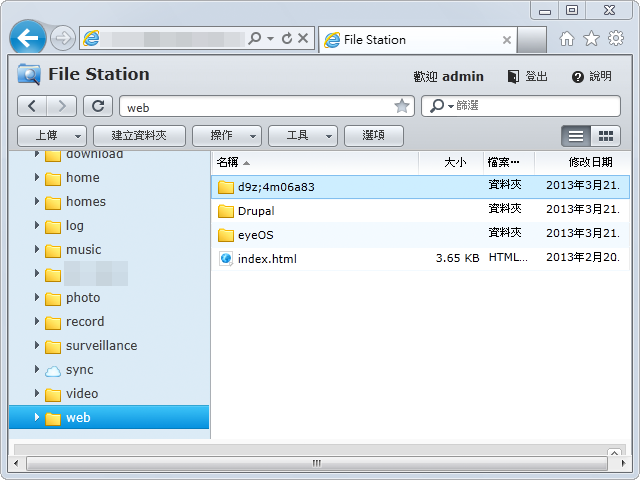Select the eyeOS folder row

coord(420,235)
